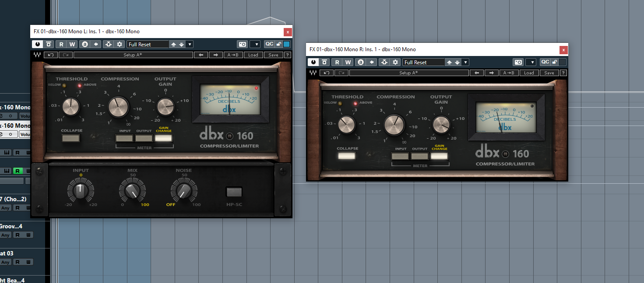
Task: Open the gear settings in Mono L window
Action: [x=119, y=44]
